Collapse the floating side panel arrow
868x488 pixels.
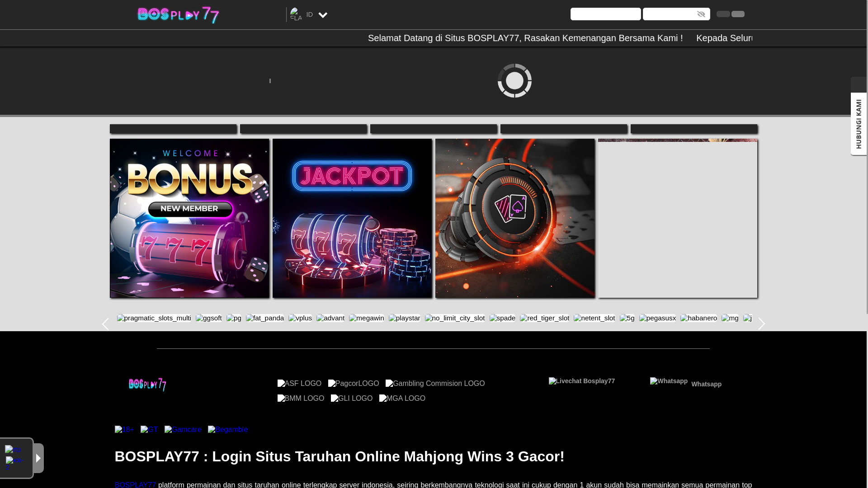[38, 458]
